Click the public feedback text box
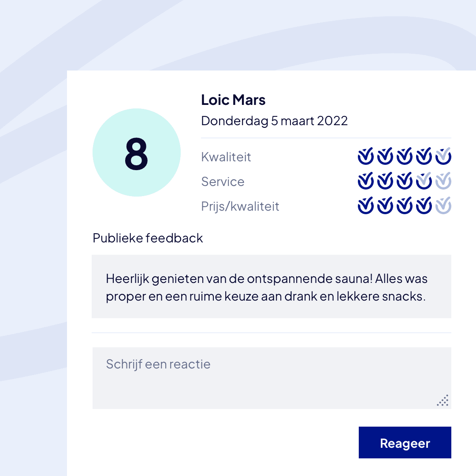The height and width of the screenshot is (476, 476). [271, 286]
